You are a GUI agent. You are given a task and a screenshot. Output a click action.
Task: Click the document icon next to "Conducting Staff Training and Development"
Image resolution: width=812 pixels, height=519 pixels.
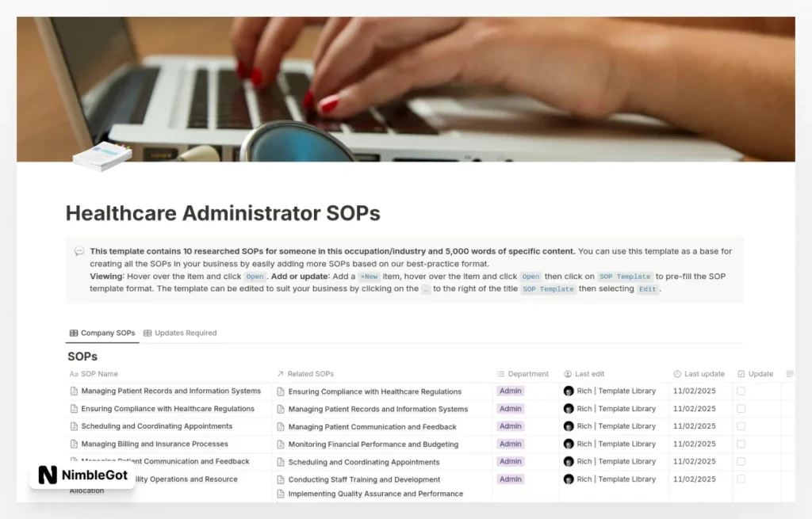[x=279, y=479]
